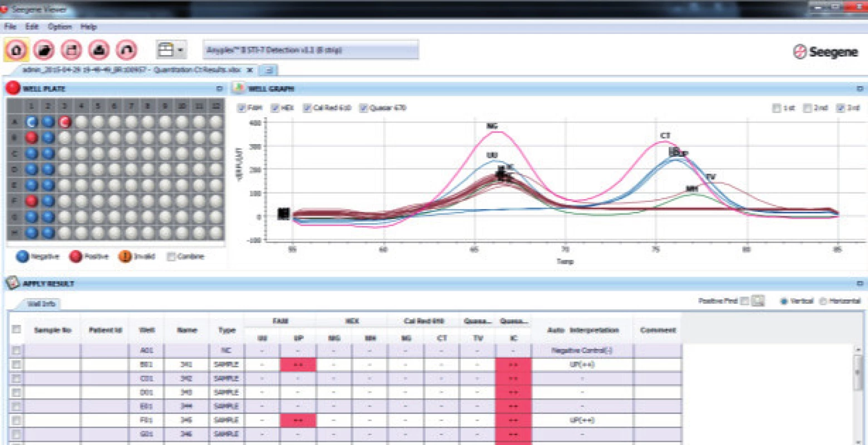Toggle the HEX channel checkbox

pyautogui.click(x=274, y=108)
